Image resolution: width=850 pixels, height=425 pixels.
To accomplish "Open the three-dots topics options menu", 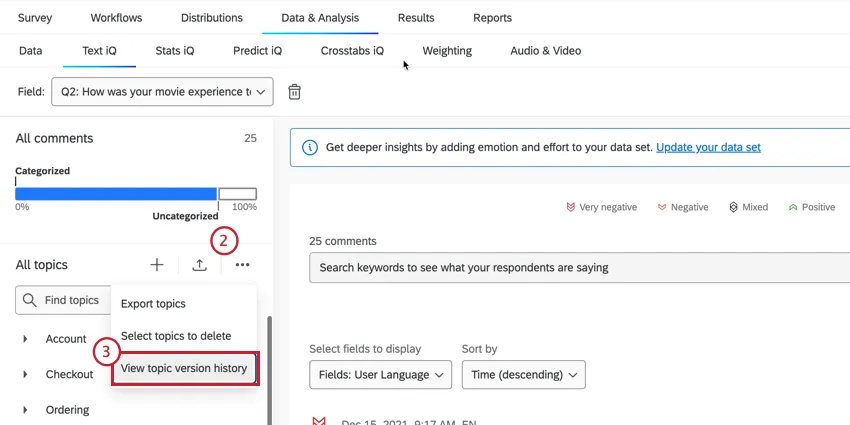I will pos(242,265).
